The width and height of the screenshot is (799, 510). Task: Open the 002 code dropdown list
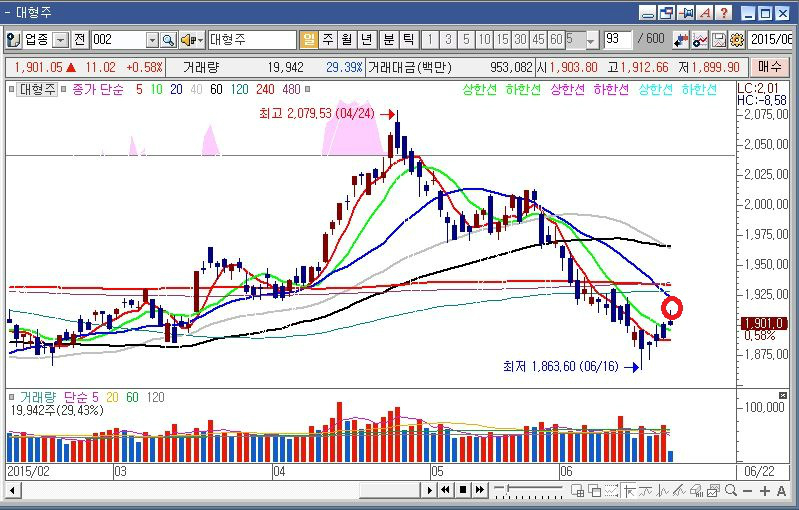(x=153, y=40)
